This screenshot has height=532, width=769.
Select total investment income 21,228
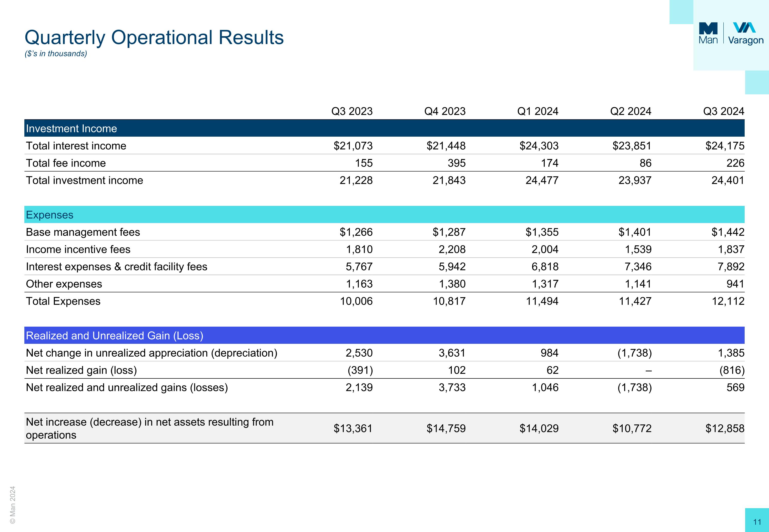356,180
